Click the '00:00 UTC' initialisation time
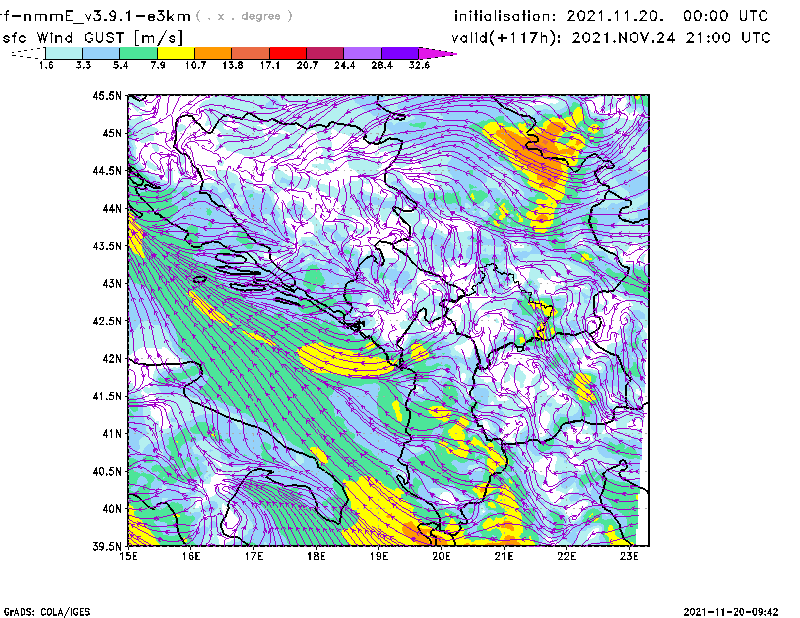 pyautogui.click(x=726, y=16)
